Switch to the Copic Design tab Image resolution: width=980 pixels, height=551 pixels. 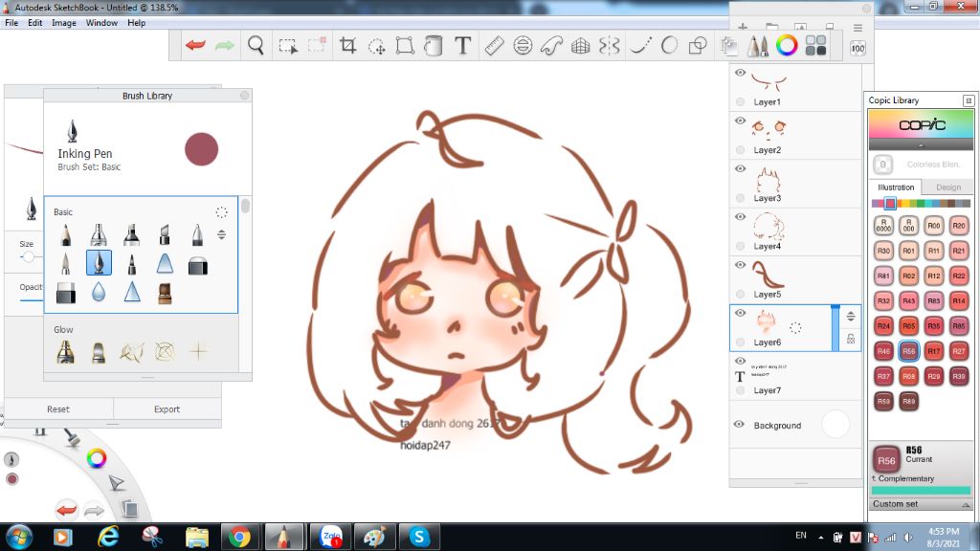pyautogui.click(x=948, y=187)
